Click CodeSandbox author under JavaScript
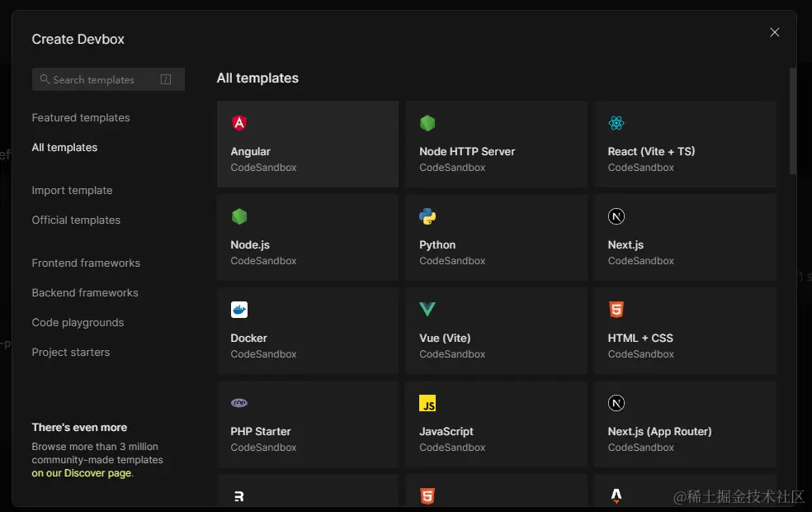Image resolution: width=812 pixels, height=512 pixels. (x=452, y=448)
